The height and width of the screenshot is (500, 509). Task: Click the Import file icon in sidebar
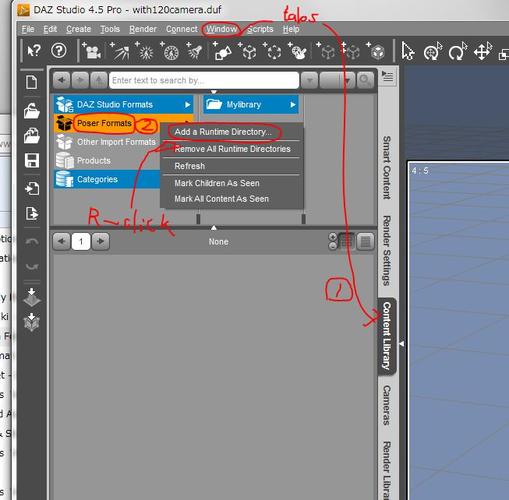pos(32,189)
